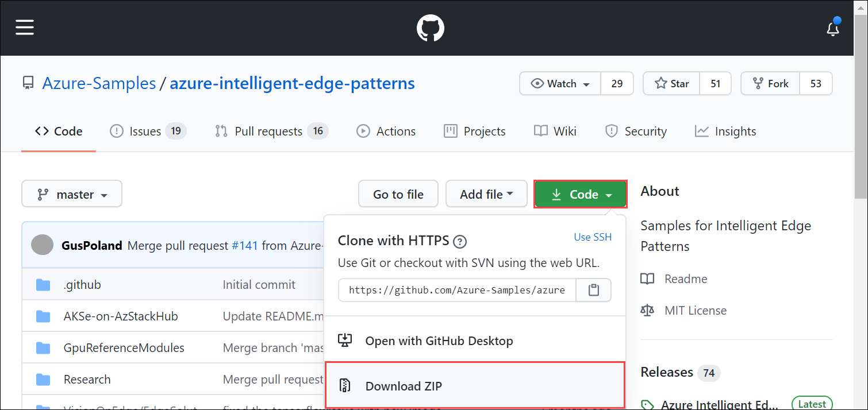This screenshot has width=868, height=410.
Task: Open the .github folder
Action: pyautogui.click(x=82, y=285)
